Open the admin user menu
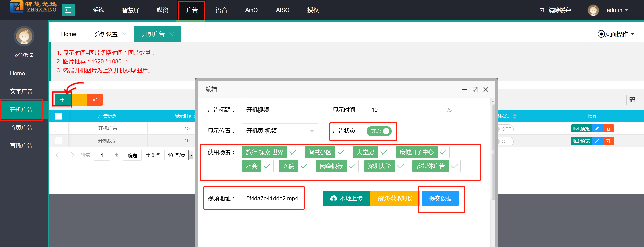This screenshot has height=247, width=644. point(617,10)
